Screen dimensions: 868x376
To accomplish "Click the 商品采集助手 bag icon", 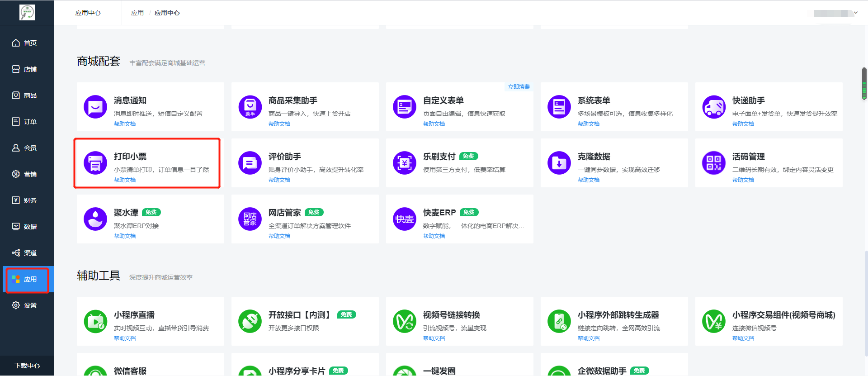I will click(x=250, y=107).
